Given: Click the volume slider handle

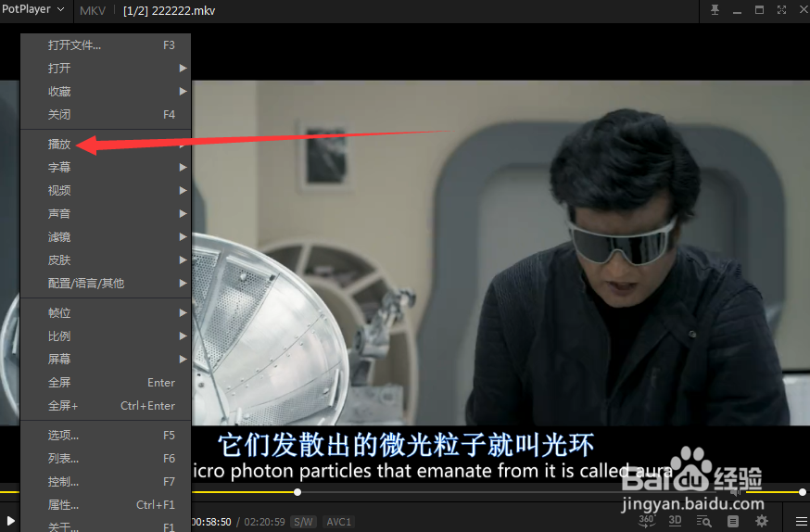Looking at the screenshot, I should (803, 492).
